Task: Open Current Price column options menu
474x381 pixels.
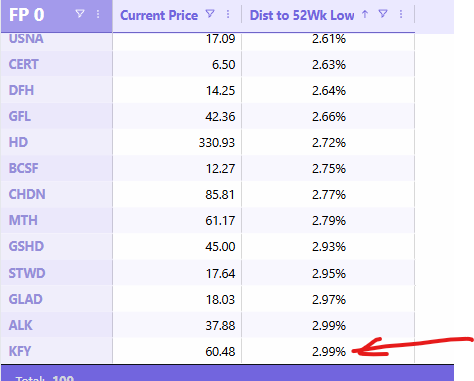Action: pyautogui.click(x=228, y=14)
